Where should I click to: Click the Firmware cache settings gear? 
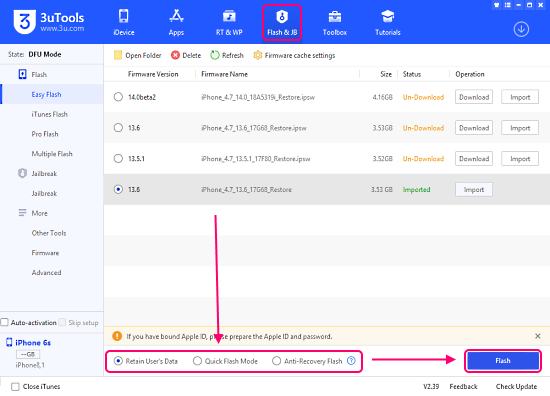pyautogui.click(x=258, y=55)
